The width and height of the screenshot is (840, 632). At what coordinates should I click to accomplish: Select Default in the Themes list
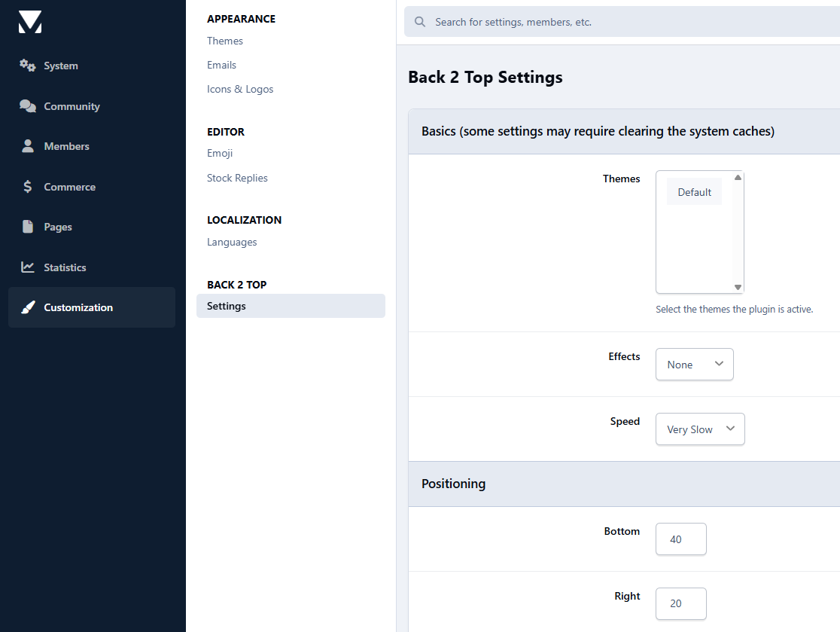[x=694, y=192]
